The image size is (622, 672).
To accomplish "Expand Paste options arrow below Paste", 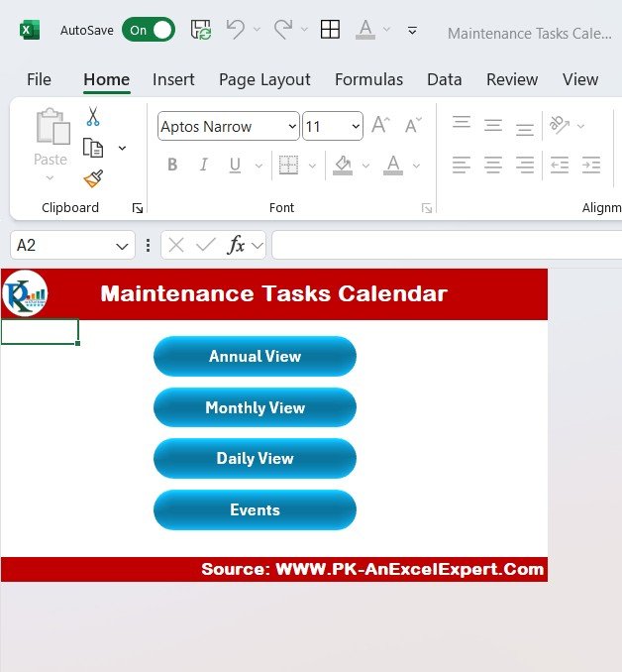I will [x=51, y=177].
